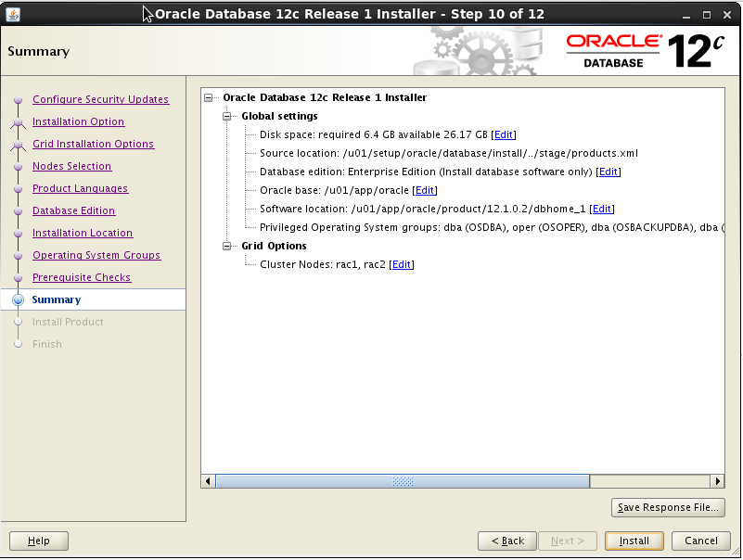Image resolution: width=743 pixels, height=560 pixels.
Task: Click the Summary step bullet icon
Action: click(18, 299)
